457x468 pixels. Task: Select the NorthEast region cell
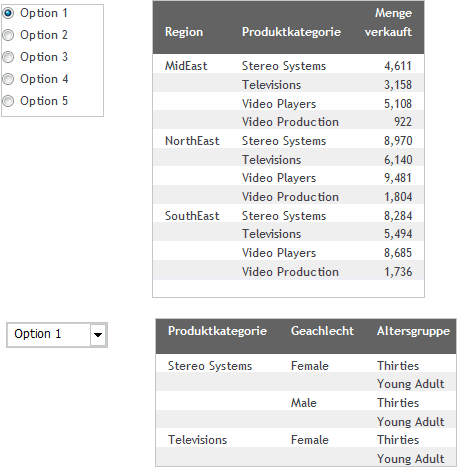coord(192,141)
